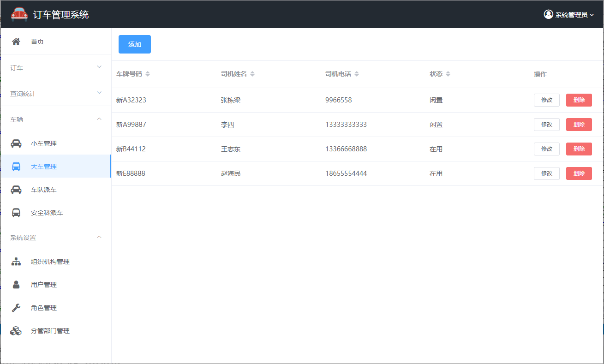Collapse the 系统设置 menu group
Screen dimensions: 604x364
55,237
